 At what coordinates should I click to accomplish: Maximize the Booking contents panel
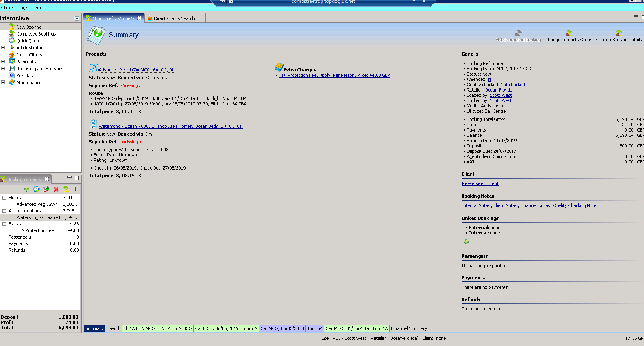(x=76, y=178)
